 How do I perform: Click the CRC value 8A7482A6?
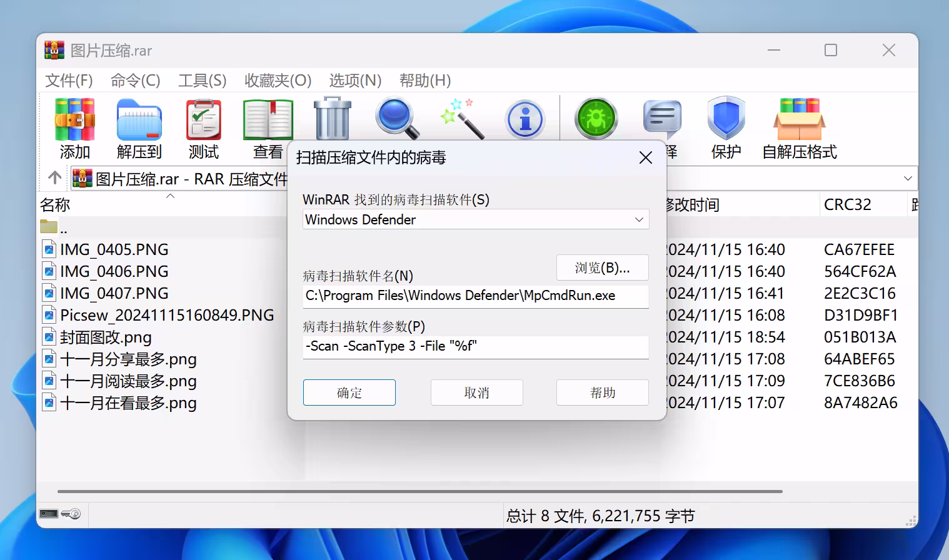(x=860, y=402)
